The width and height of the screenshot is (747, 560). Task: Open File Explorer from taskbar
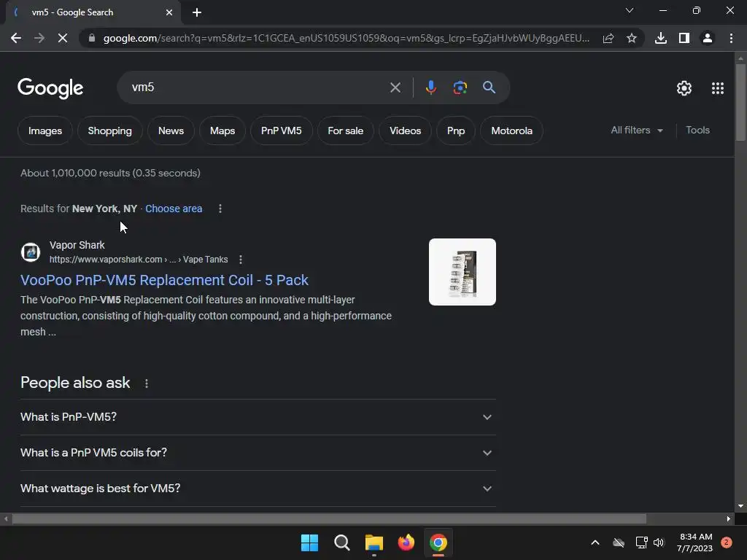(374, 542)
